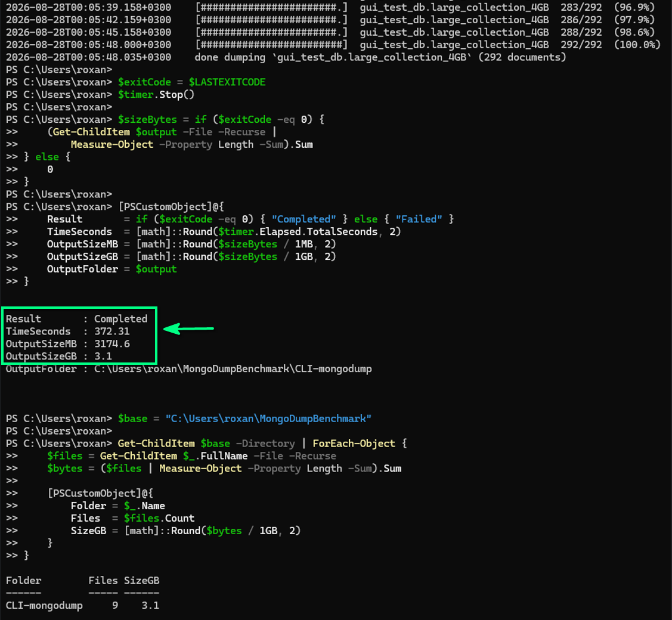This screenshot has height=620, width=672.
Task: Click the (98.6%) percentage value
Action: pyautogui.click(x=634, y=32)
